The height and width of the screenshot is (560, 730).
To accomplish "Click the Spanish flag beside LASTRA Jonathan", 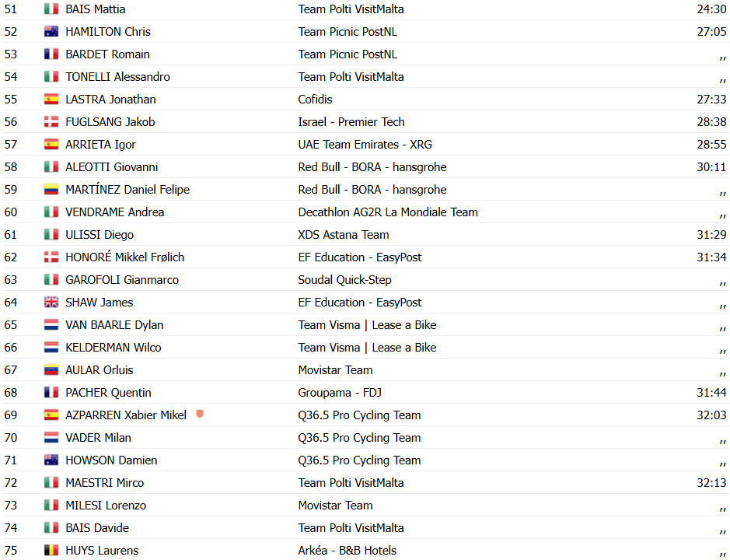I will [x=51, y=100].
